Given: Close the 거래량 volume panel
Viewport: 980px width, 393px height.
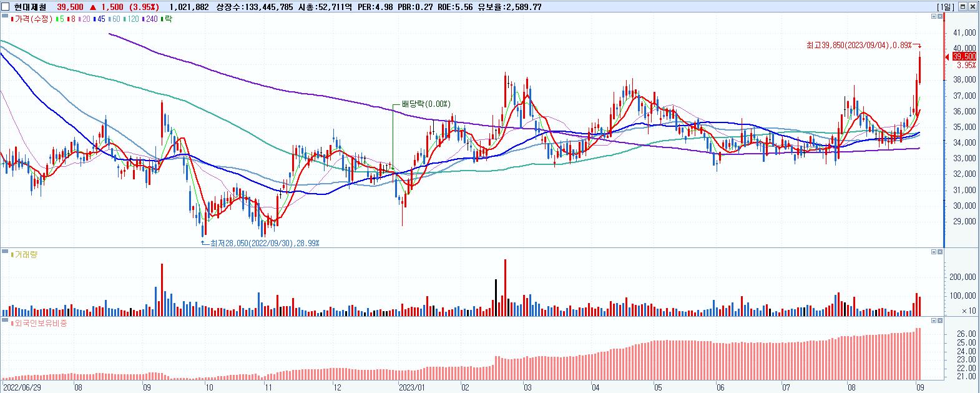Looking at the screenshot, I should tap(940, 252).
